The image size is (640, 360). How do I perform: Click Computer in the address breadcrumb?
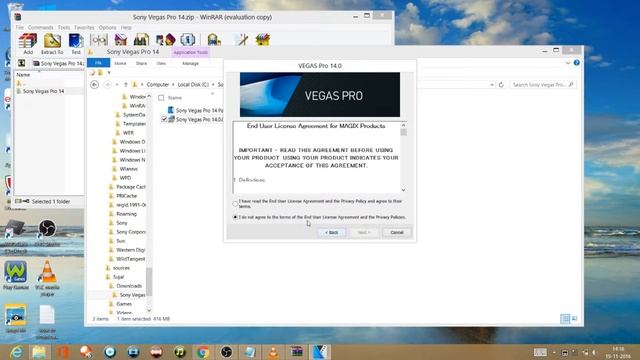158,84
